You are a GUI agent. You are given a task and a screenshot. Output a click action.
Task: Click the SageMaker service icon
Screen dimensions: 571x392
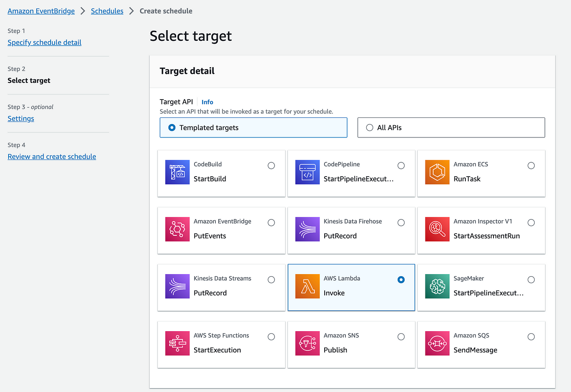pos(437,286)
